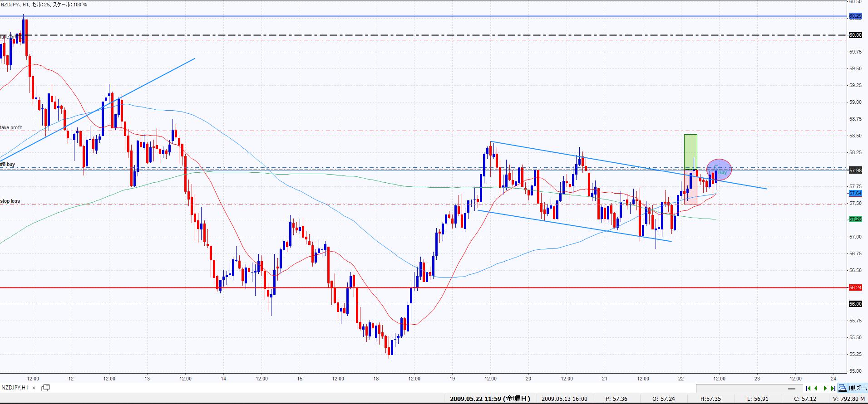Image resolution: width=868 pixels, height=404 pixels.
Task: Click the 60.00 black price label
Action: click(x=855, y=35)
